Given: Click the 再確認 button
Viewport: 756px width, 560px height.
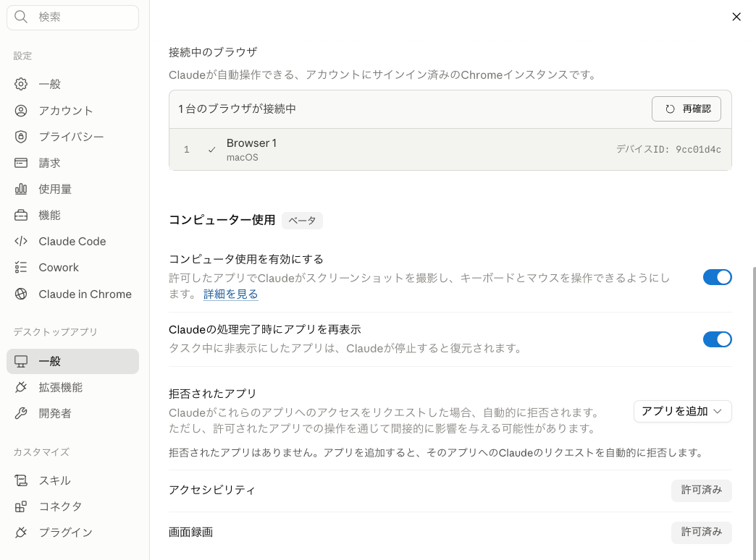Looking at the screenshot, I should pyautogui.click(x=686, y=109).
